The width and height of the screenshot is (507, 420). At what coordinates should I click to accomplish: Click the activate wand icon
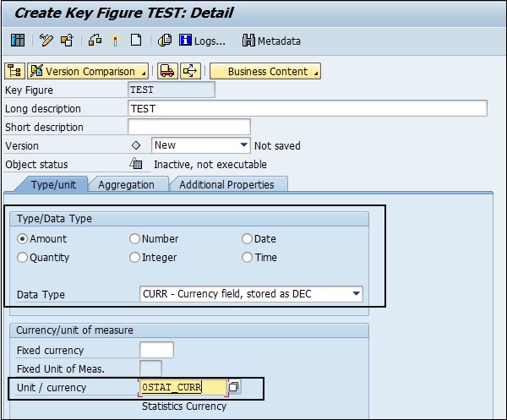tap(114, 41)
